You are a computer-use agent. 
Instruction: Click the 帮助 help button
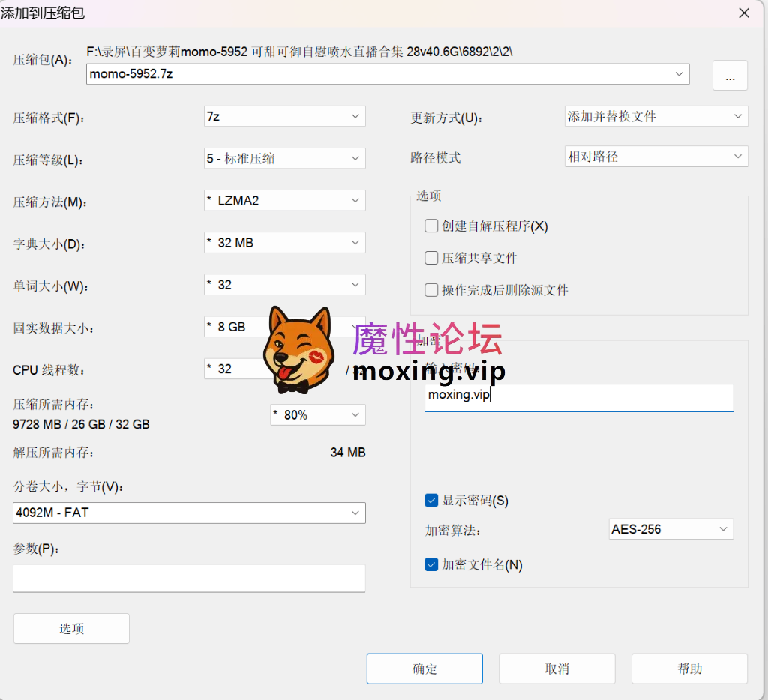pos(690,669)
